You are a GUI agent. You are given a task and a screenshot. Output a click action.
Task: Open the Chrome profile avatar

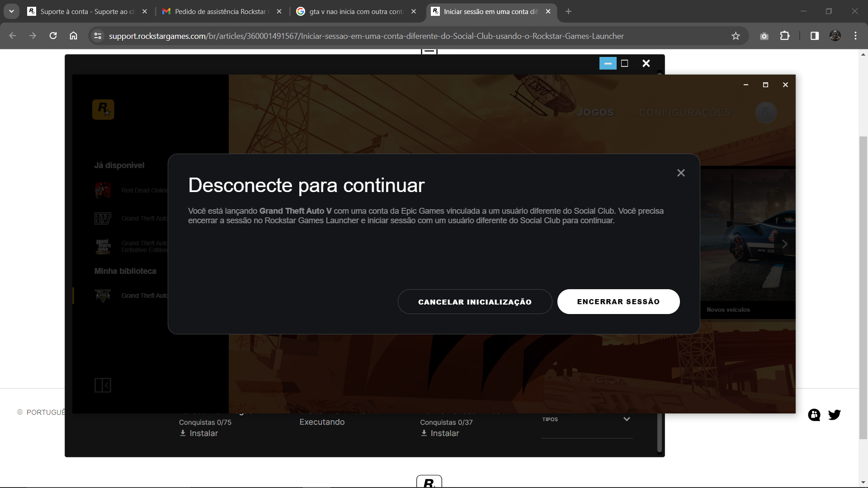pos(835,36)
